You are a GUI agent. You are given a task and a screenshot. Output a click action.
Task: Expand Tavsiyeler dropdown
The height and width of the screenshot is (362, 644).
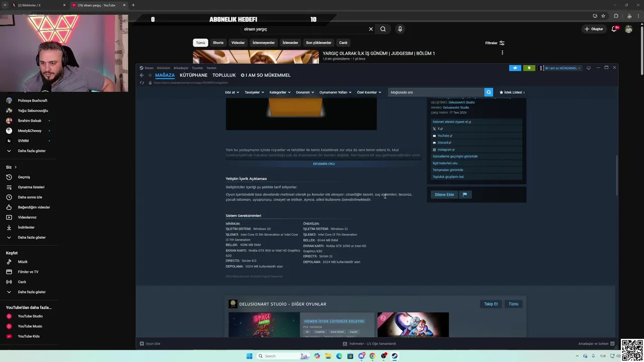click(254, 93)
